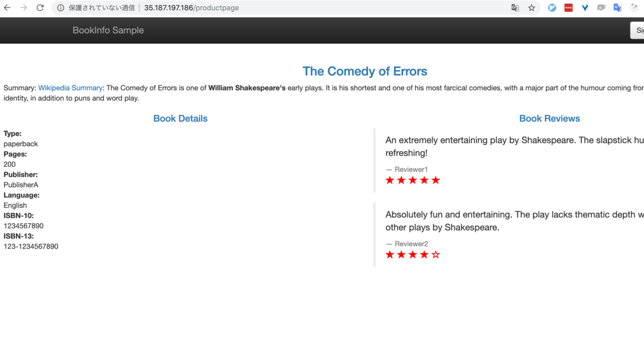Click the PublisherA value

(21, 185)
